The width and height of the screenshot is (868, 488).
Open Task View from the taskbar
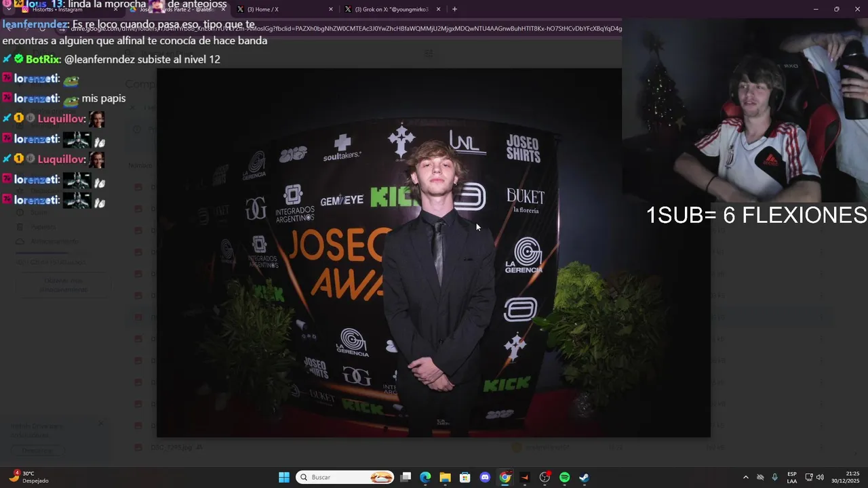point(406,477)
